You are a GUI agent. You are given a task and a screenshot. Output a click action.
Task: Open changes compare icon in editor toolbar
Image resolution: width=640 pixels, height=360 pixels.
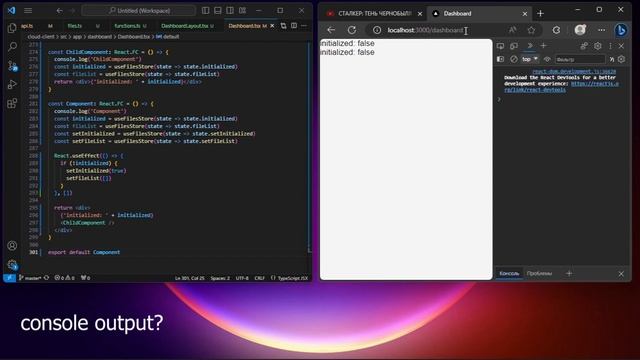(283, 26)
